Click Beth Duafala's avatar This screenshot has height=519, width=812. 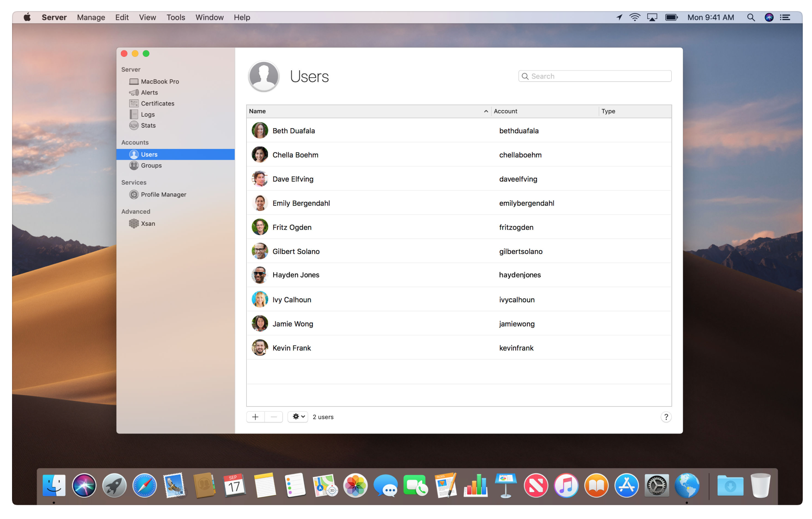click(260, 130)
